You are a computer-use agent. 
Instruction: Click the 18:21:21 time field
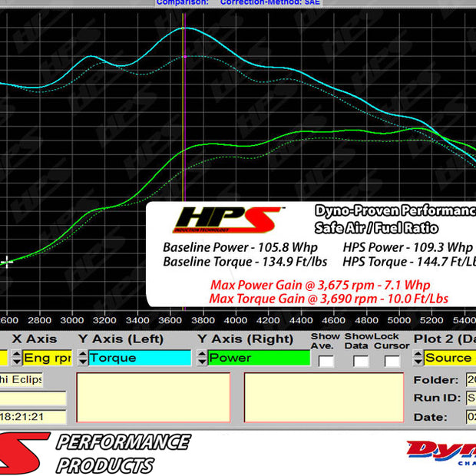click(33, 417)
